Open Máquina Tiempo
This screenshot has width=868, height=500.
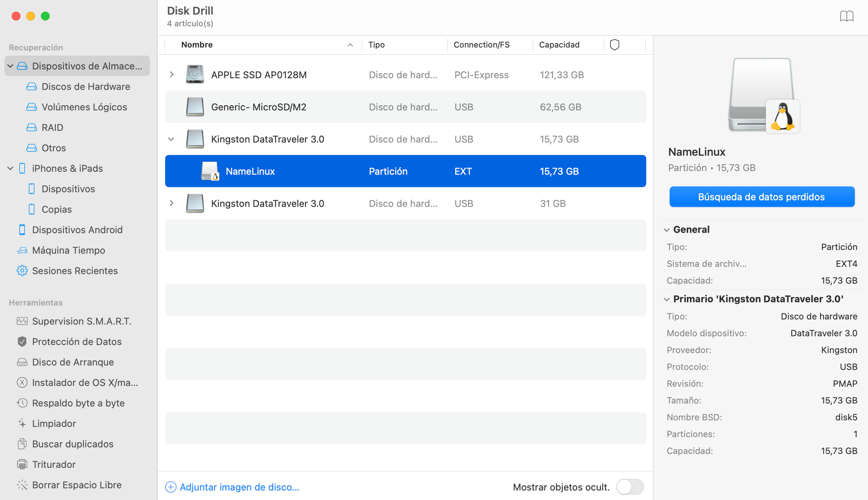68,250
